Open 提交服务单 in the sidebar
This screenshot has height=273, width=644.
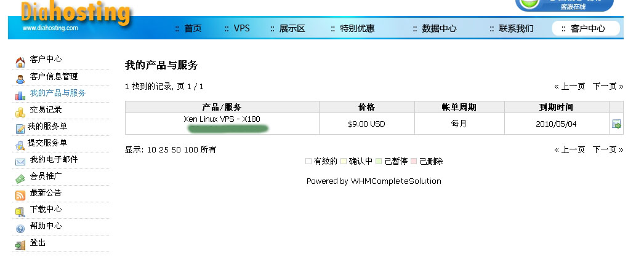[47, 143]
